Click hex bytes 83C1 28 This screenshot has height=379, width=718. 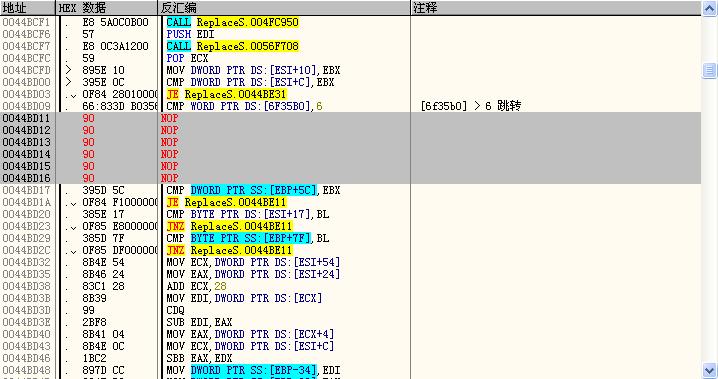pyautogui.click(x=103, y=286)
